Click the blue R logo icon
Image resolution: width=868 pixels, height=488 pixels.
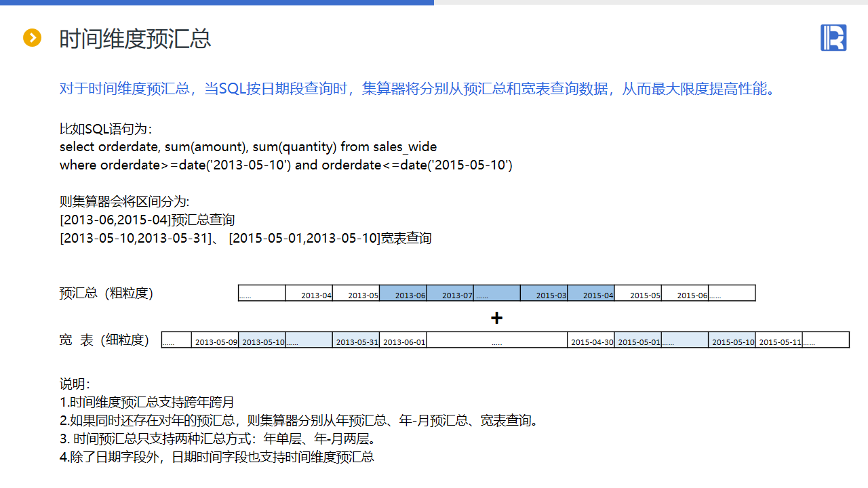[833, 37]
